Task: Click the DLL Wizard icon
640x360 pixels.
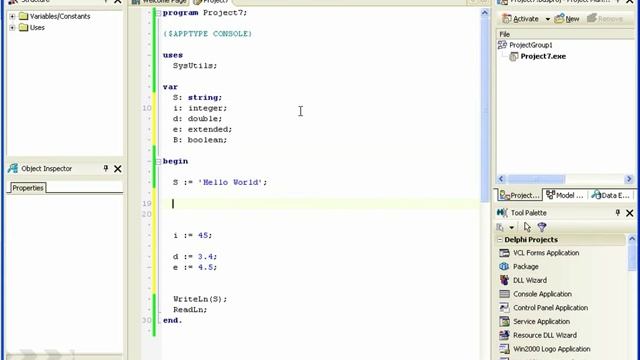Action: (504, 280)
